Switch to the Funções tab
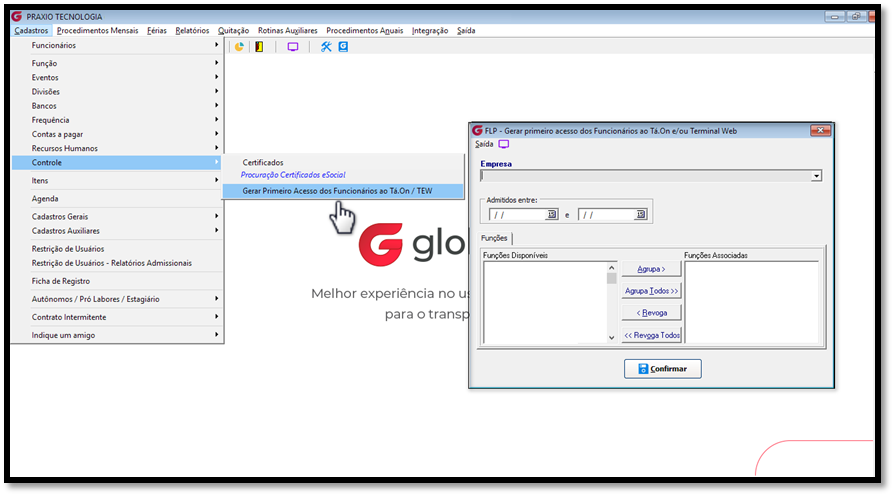This screenshot has width=894, height=496. (494, 238)
